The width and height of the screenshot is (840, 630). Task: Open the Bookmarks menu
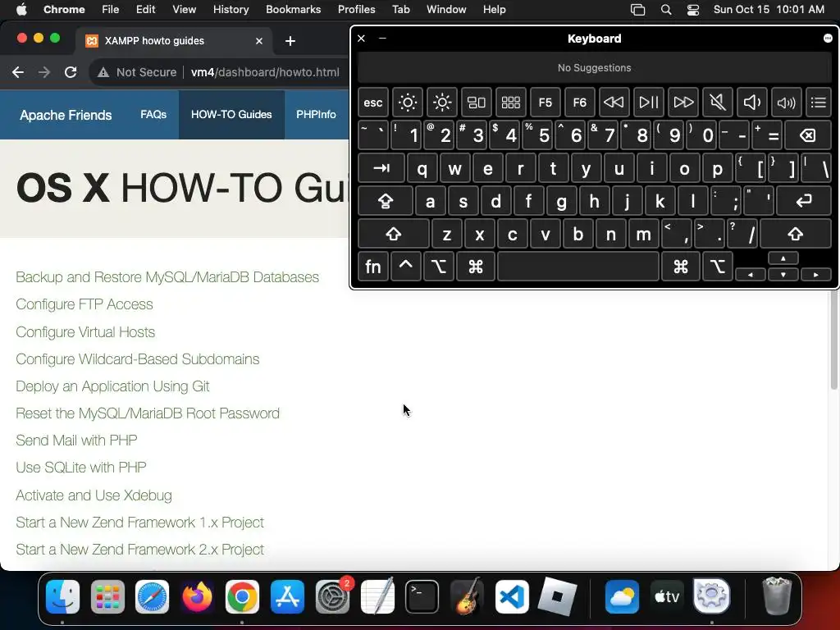coord(293,9)
